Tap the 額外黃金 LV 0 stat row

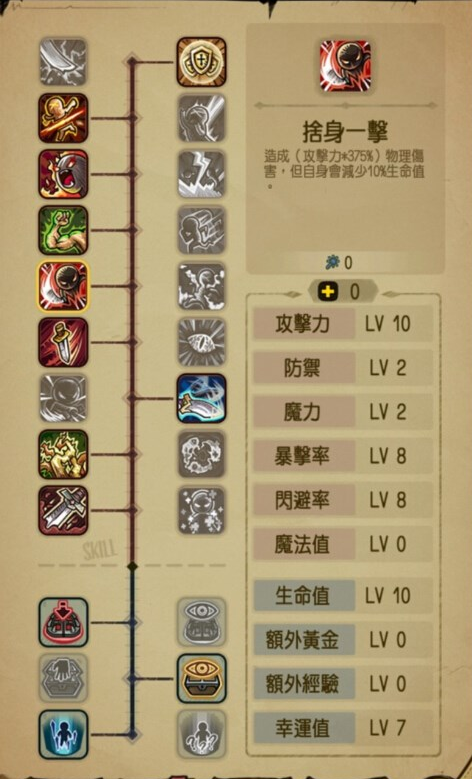(343, 639)
